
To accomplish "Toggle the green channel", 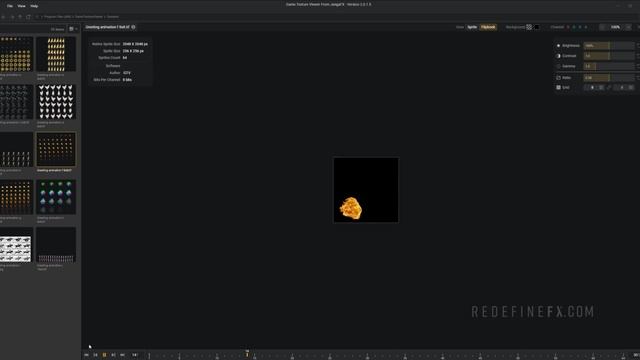I will pyautogui.click(x=574, y=27).
